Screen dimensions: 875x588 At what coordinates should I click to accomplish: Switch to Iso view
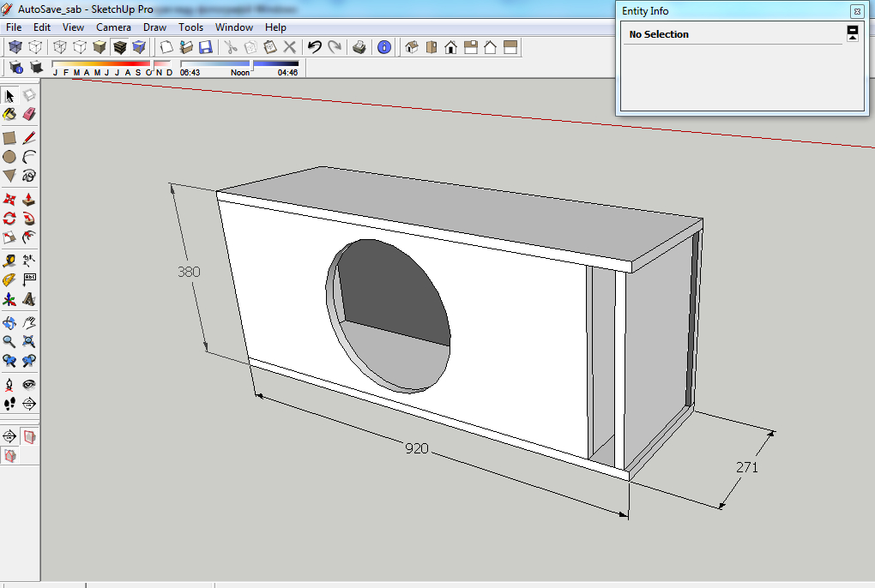pos(412,47)
